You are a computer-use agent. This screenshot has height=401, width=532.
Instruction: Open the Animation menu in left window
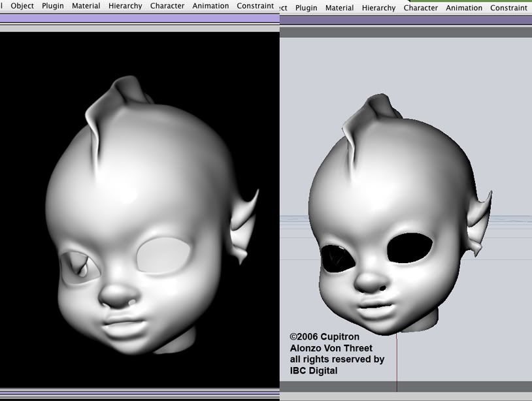coord(210,6)
